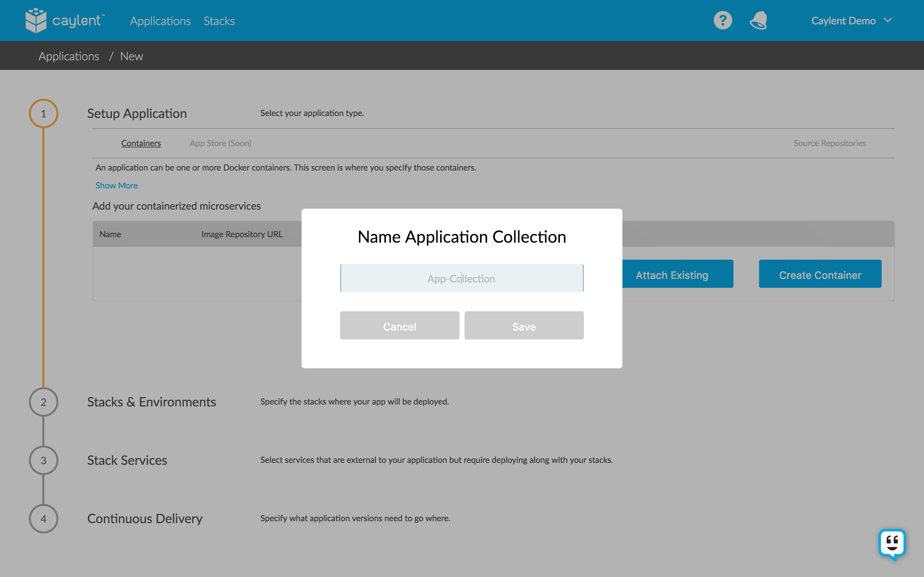Click the step 1 circle indicator
Viewport: 924px width, 577px height.
click(44, 113)
